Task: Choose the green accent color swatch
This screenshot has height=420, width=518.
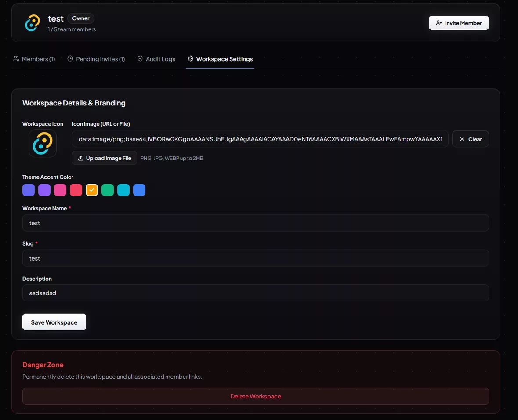Action: coord(108,190)
